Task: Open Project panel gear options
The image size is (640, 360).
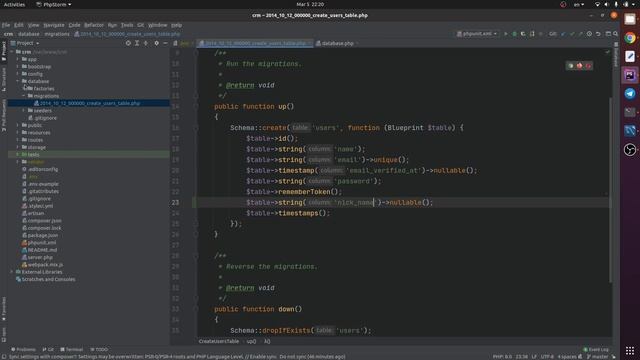Action: pos(156,43)
